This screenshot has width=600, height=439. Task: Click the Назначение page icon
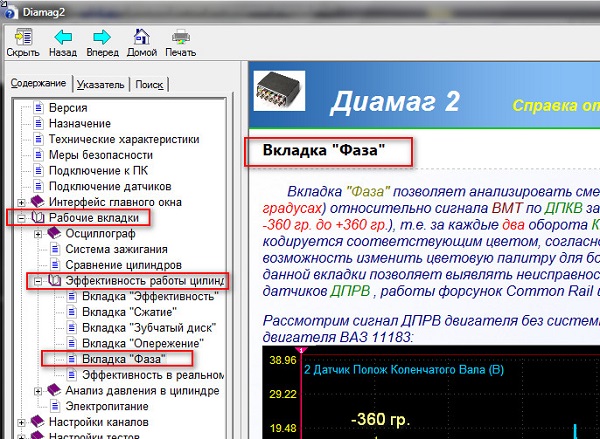click(x=39, y=123)
